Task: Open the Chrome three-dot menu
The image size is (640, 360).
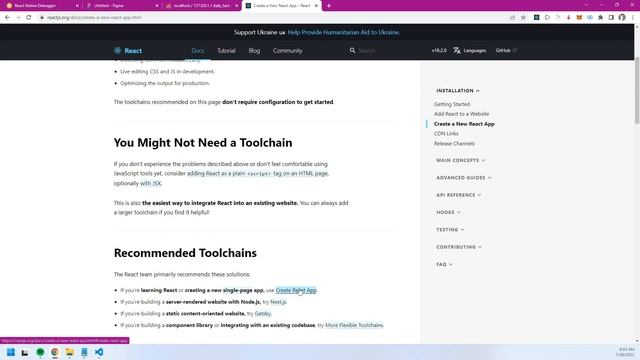Action: [633, 18]
